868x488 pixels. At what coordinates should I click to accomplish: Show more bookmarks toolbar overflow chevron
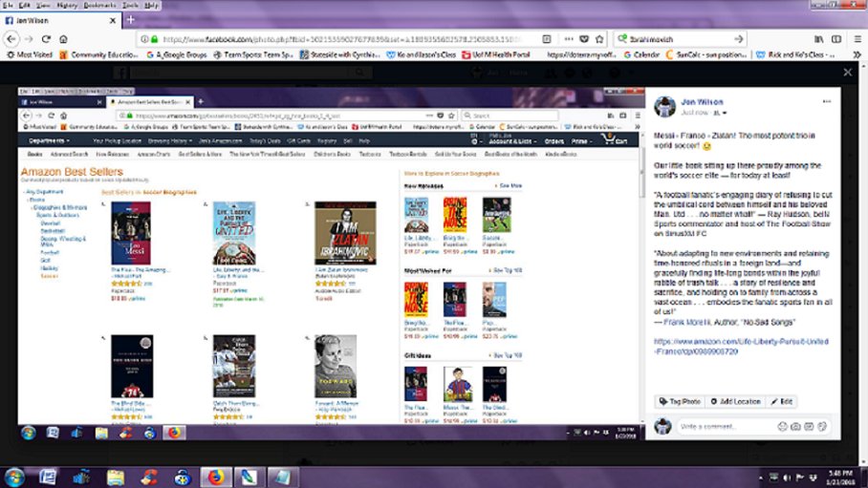[857, 54]
